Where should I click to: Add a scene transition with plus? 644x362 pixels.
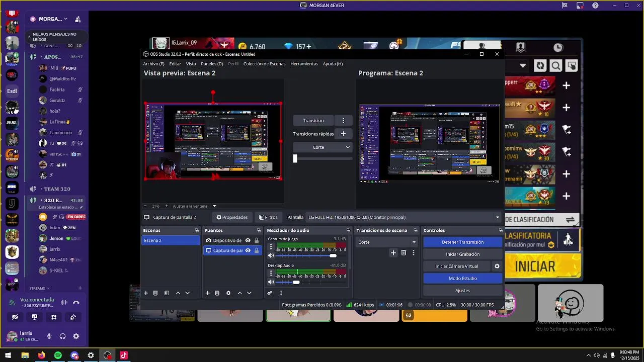click(393, 253)
